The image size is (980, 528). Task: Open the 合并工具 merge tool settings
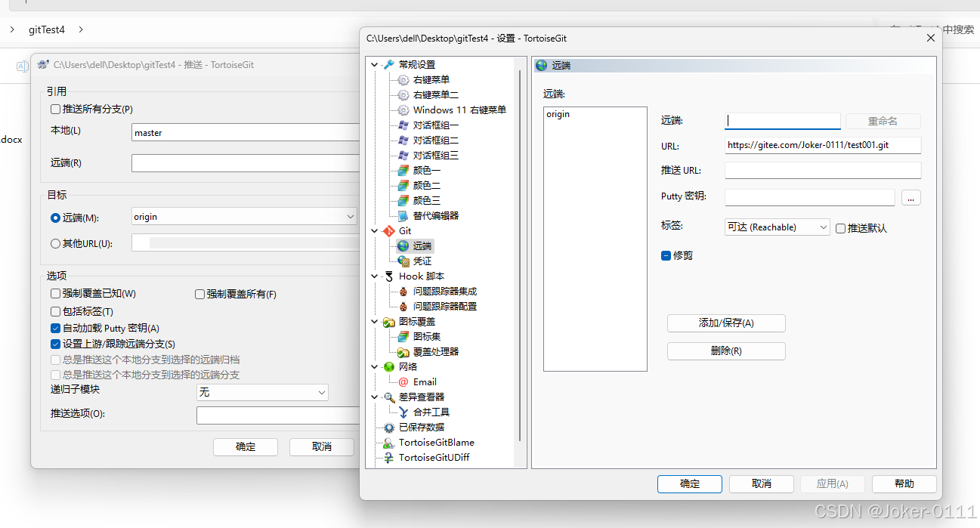click(404, 412)
